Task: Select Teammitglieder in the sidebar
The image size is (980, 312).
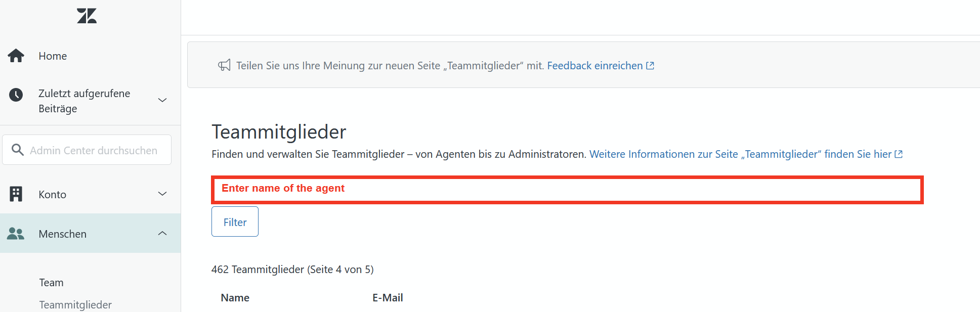Action: (x=75, y=304)
